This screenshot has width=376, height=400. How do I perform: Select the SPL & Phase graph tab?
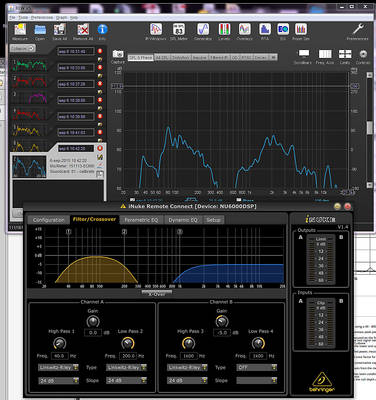140,57
